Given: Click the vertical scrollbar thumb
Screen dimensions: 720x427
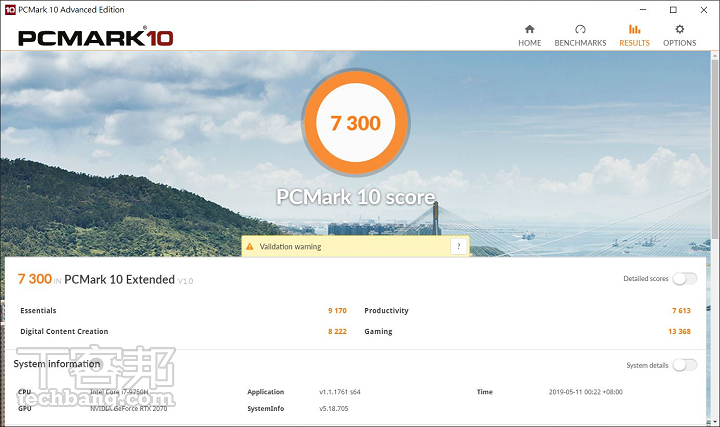Looking at the screenshot, I should click(x=715, y=150).
